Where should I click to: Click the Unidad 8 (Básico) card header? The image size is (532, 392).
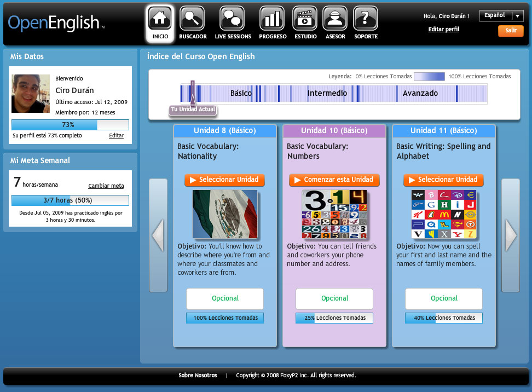(225, 131)
